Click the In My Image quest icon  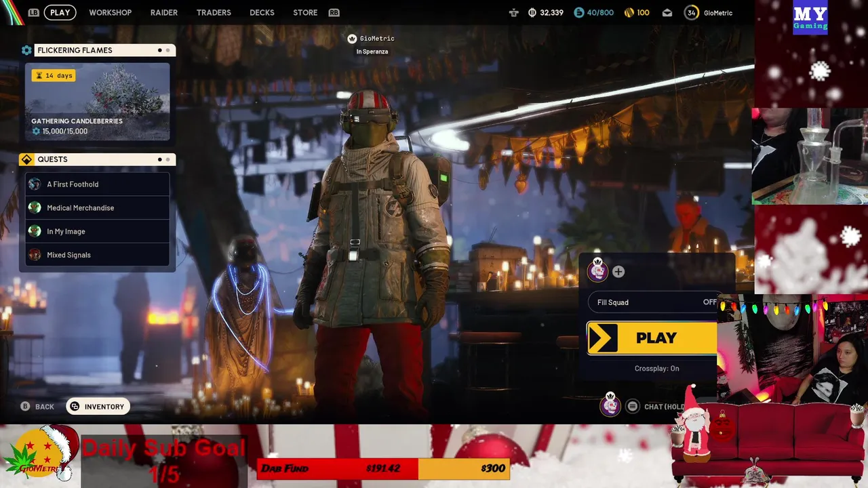point(35,231)
